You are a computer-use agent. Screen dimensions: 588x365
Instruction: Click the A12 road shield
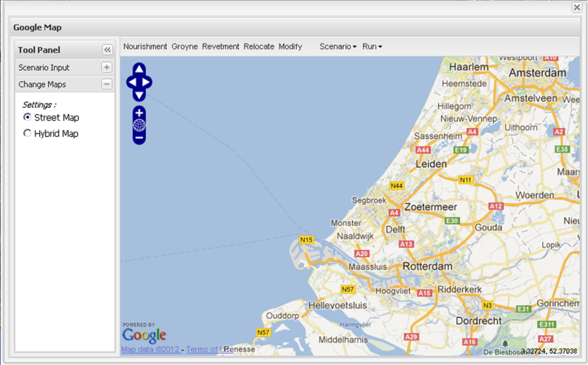click(x=496, y=206)
